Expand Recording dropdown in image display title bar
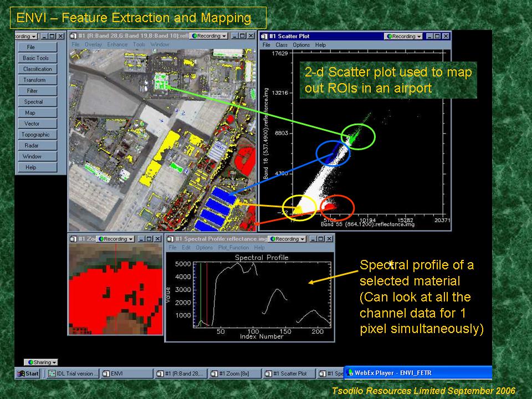 pos(209,35)
